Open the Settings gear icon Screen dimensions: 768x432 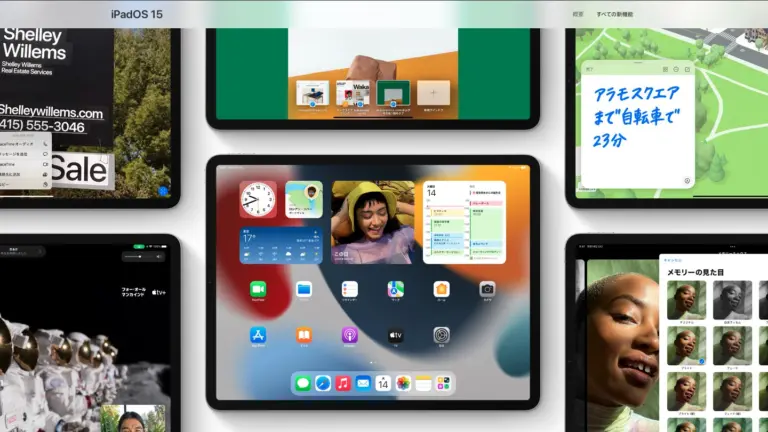[x=441, y=335]
